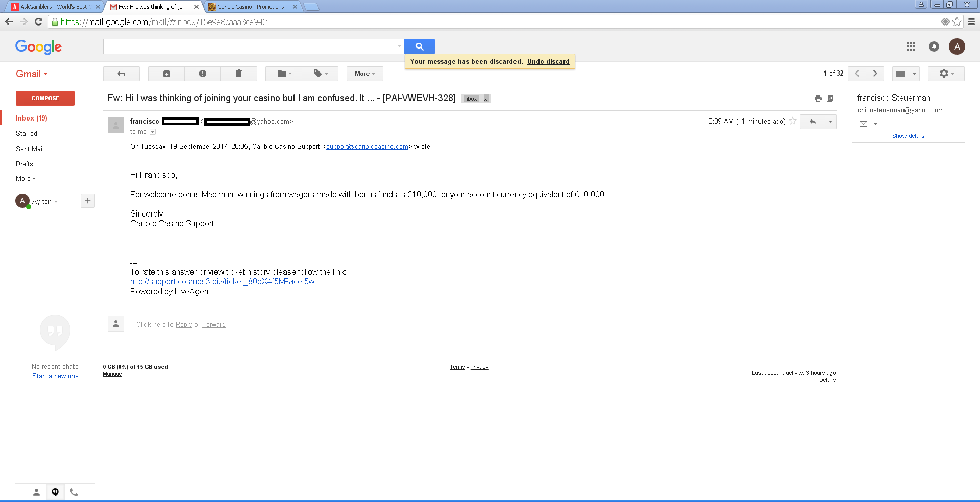The image size is (980, 502).
Task: Open a new browser tab
Action: (x=311, y=7)
